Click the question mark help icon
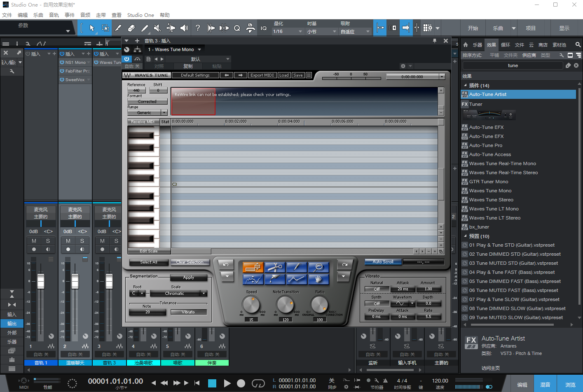The height and width of the screenshot is (392, 583). point(197,28)
